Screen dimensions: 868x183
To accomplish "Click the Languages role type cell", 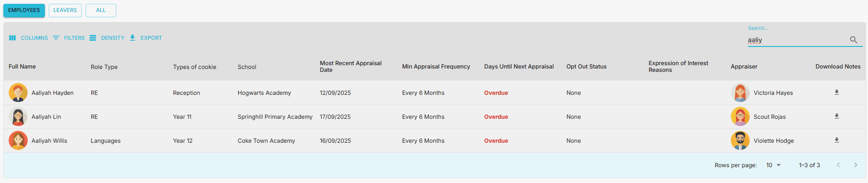I will point(106,141).
